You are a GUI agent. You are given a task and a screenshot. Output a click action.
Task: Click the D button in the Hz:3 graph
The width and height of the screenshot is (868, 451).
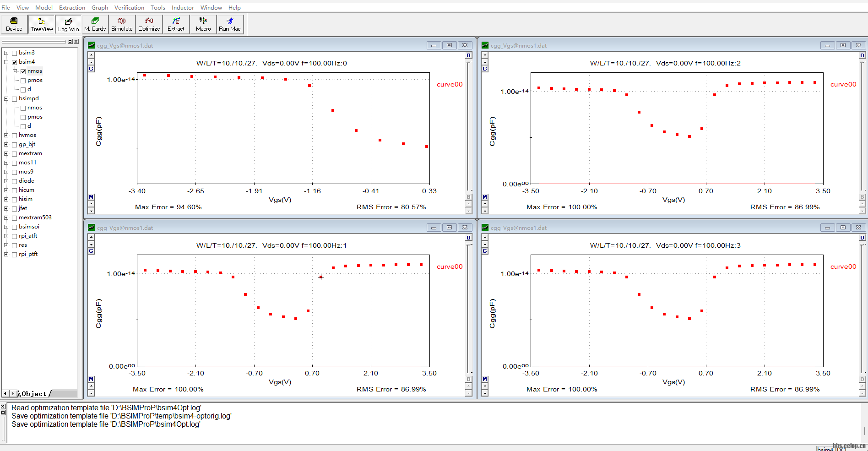coord(862,238)
